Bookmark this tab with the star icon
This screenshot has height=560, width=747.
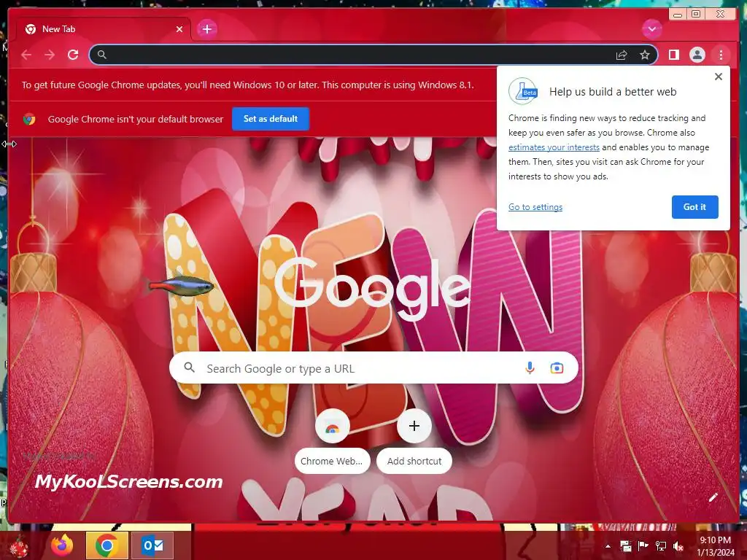(645, 55)
